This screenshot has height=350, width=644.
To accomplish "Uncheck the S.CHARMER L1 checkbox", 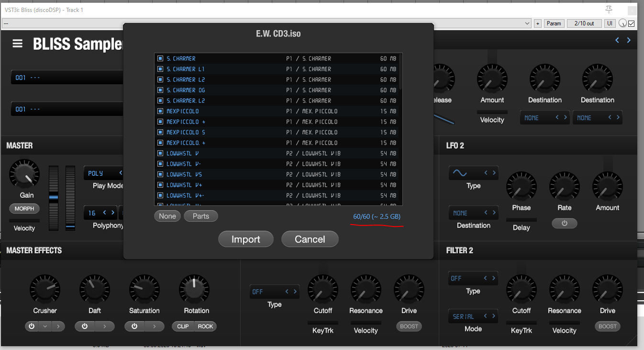I will (x=160, y=69).
